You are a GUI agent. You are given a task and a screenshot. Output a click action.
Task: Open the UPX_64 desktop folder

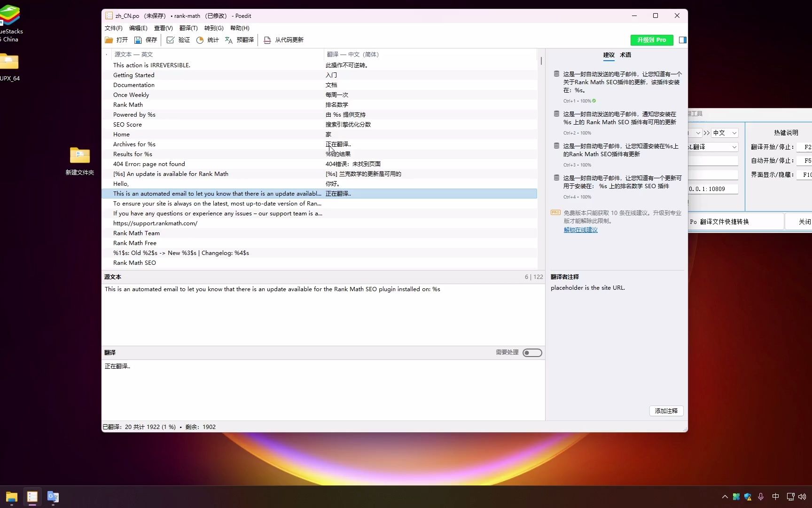click(9, 67)
